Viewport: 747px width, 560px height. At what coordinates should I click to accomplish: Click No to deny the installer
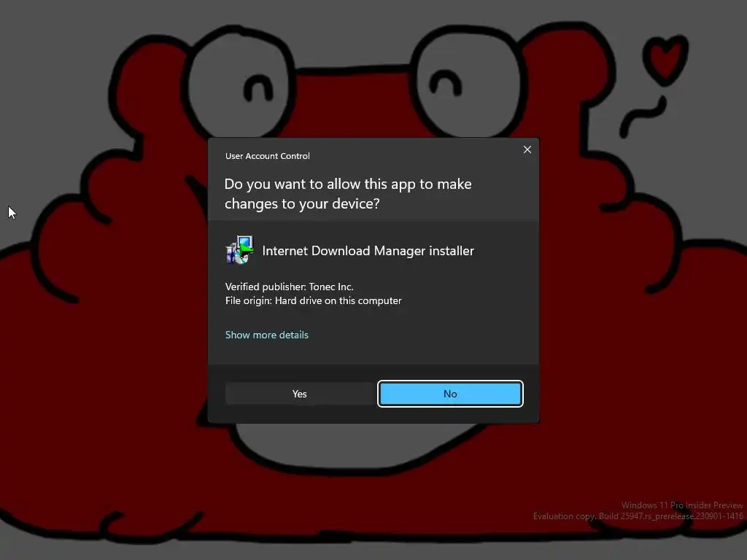[450, 394]
